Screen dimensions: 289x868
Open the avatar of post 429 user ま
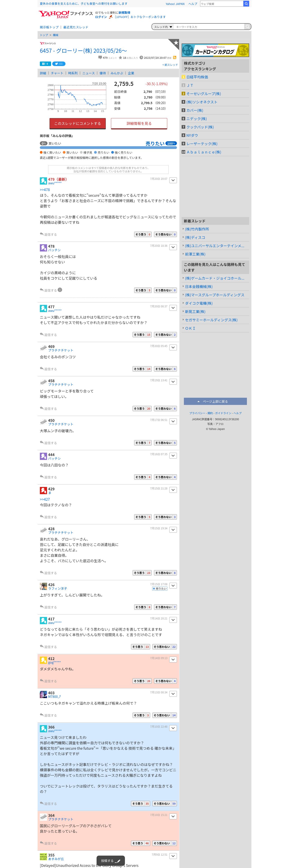43,490
